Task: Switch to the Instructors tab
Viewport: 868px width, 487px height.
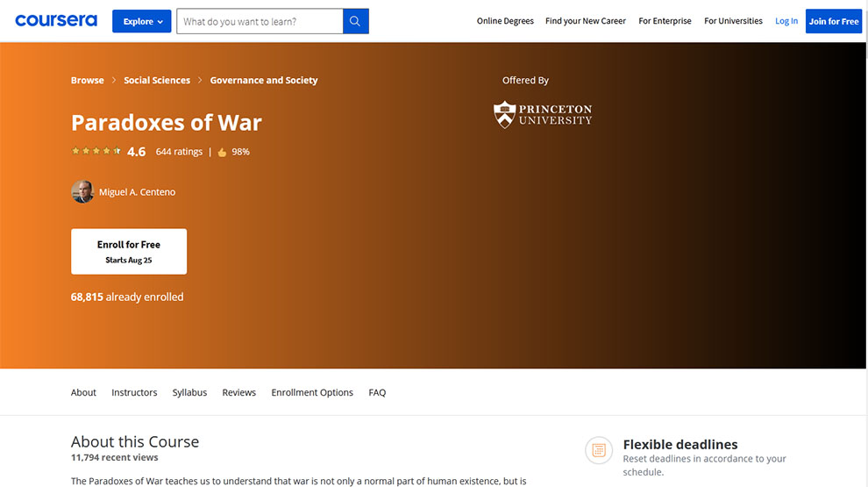Action: pyautogui.click(x=134, y=392)
